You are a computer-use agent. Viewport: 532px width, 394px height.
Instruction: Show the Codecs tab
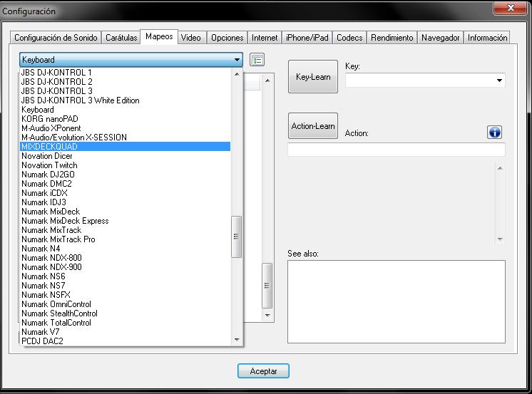pos(349,38)
